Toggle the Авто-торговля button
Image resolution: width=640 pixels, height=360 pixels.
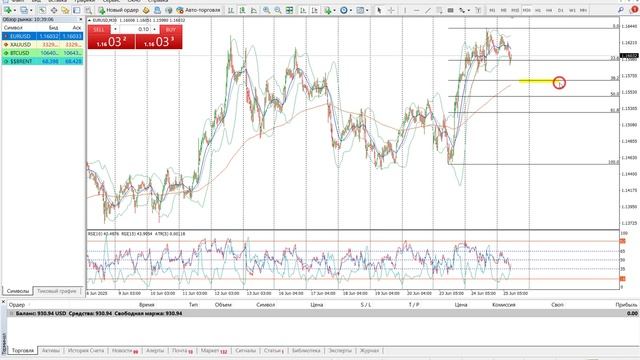coord(198,10)
